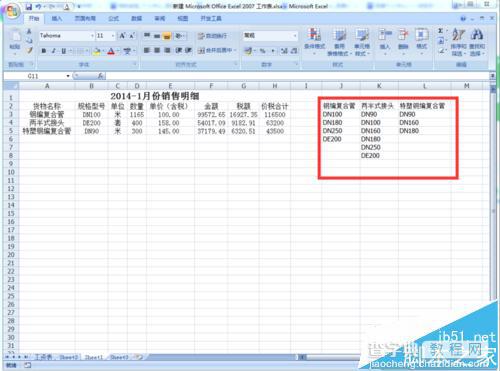The image size is (500, 371).
Task: Open the text orientation button
Action: pos(180,36)
